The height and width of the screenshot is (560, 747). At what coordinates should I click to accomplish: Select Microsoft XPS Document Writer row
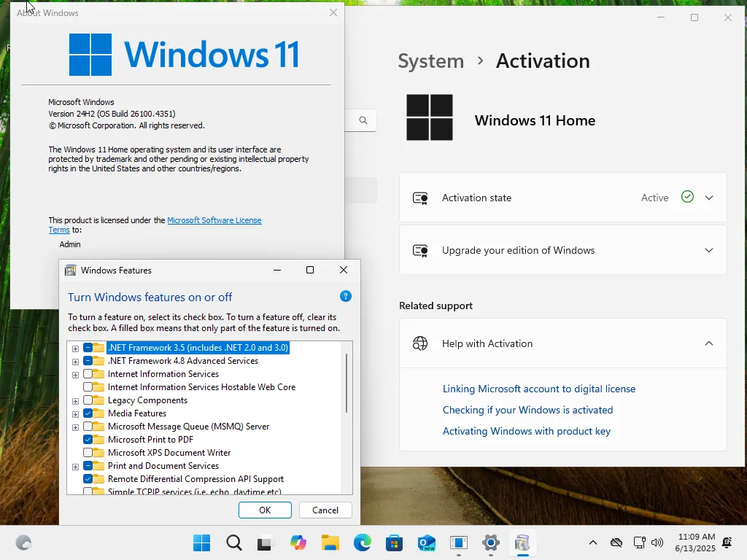[x=169, y=452]
